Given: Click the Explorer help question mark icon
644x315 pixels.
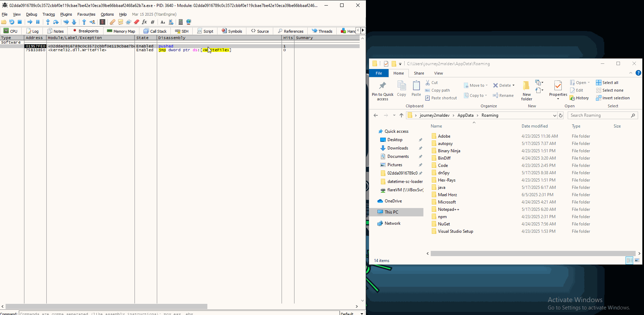Looking at the screenshot, I should pyautogui.click(x=638, y=73).
